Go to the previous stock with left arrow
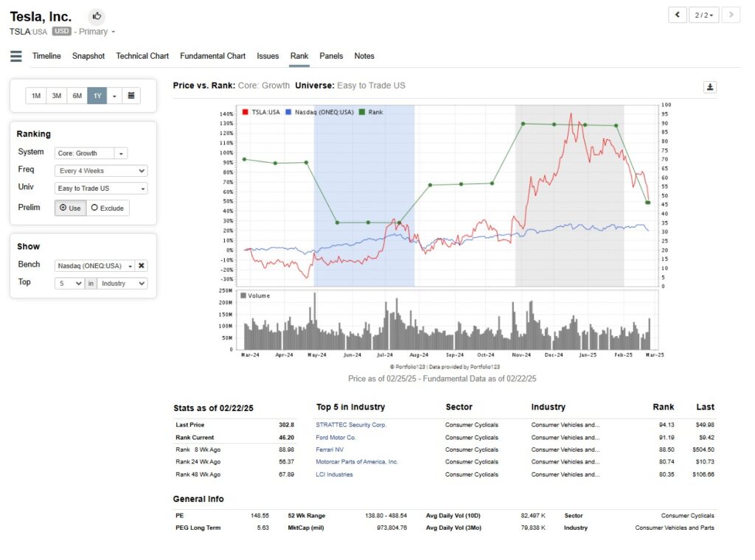Screen dimensions: 755x560 [678, 15]
